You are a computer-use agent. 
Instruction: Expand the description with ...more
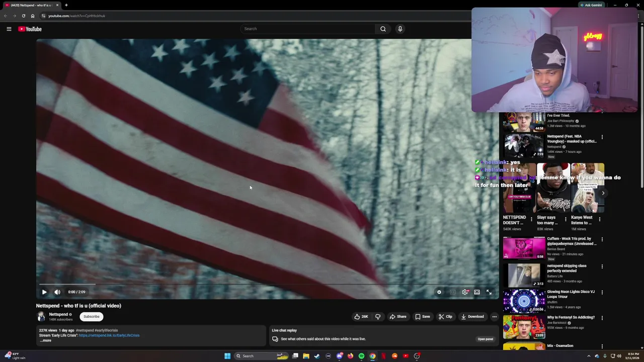(x=46, y=340)
